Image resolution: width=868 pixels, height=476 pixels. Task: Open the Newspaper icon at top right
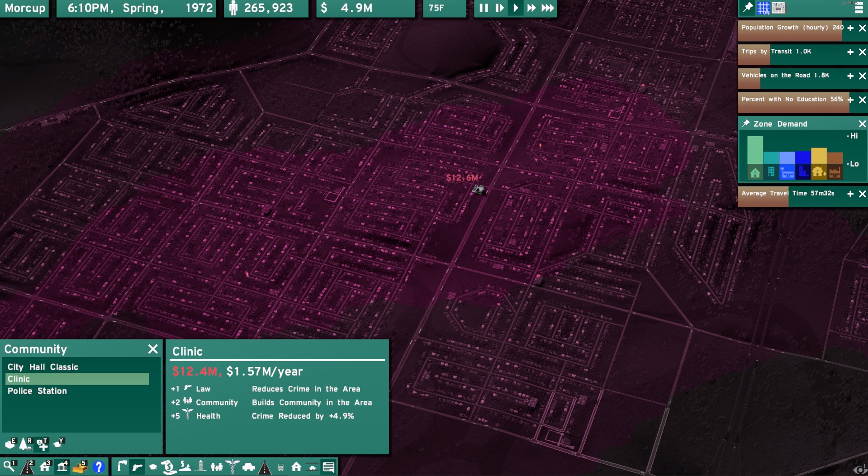[x=778, y=8]
